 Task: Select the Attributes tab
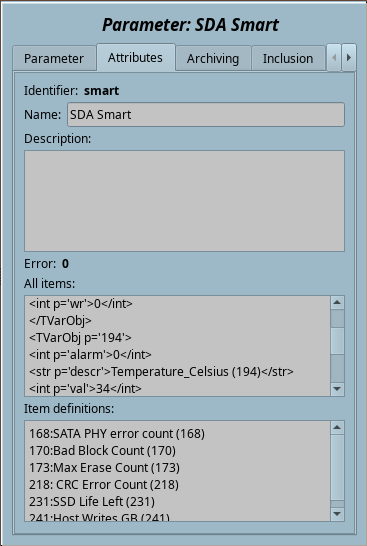(x=135, y=57)
